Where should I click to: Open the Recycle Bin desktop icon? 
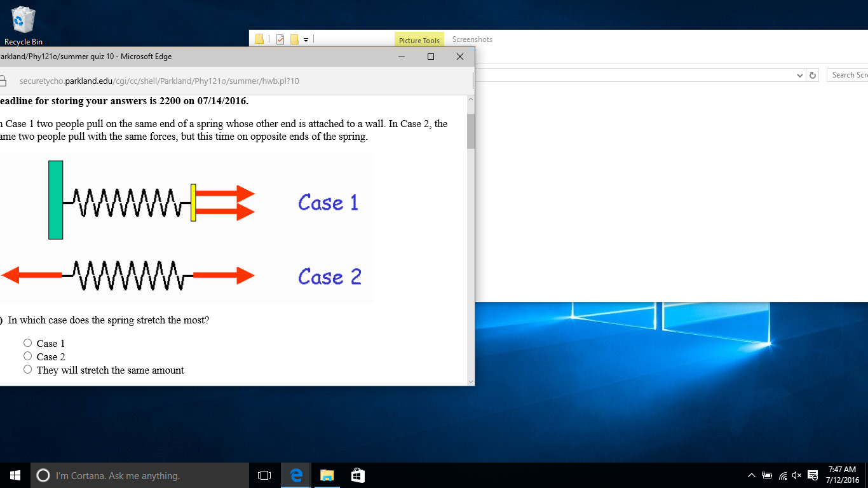pyautogui.click(x=24, y=25)
